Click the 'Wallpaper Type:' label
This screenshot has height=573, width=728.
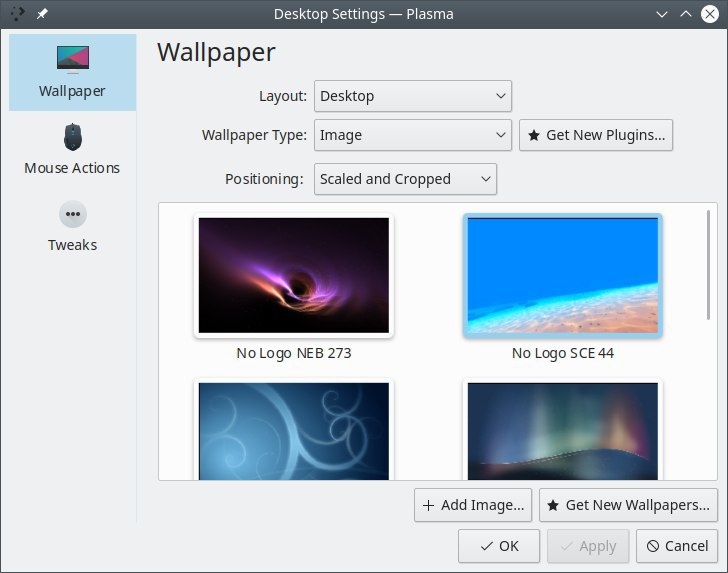click(254, 135)
